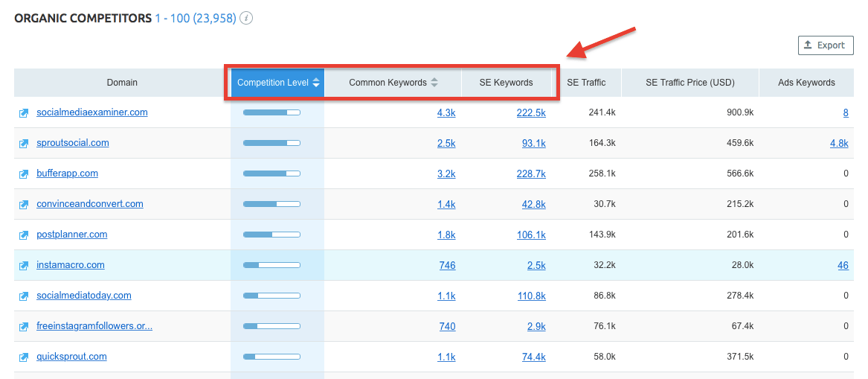
Task: Open 3.2k common keywords for bufferapp.com
Action: (446, 173)
